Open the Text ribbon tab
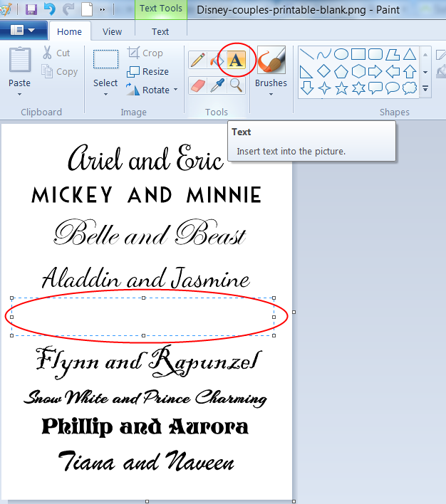Image resolution: width=446 pixels, height=504 pixels. click(x=160, y=31)
